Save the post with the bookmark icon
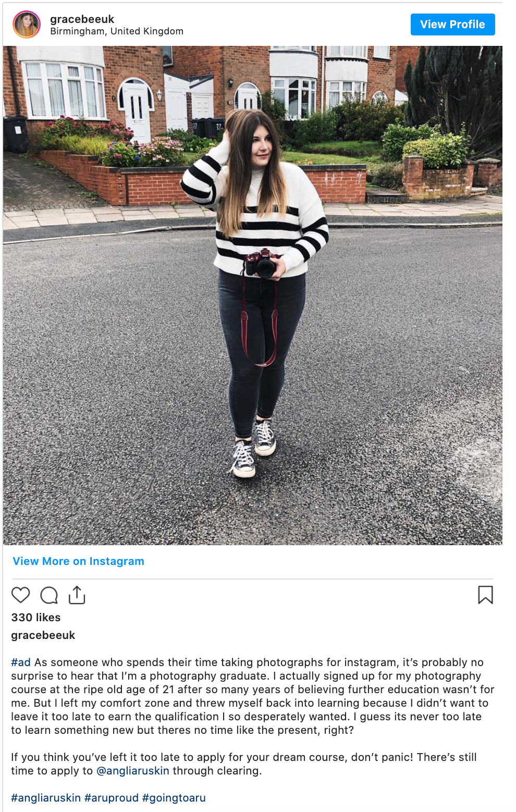516x812 pixels. (485, 595)
